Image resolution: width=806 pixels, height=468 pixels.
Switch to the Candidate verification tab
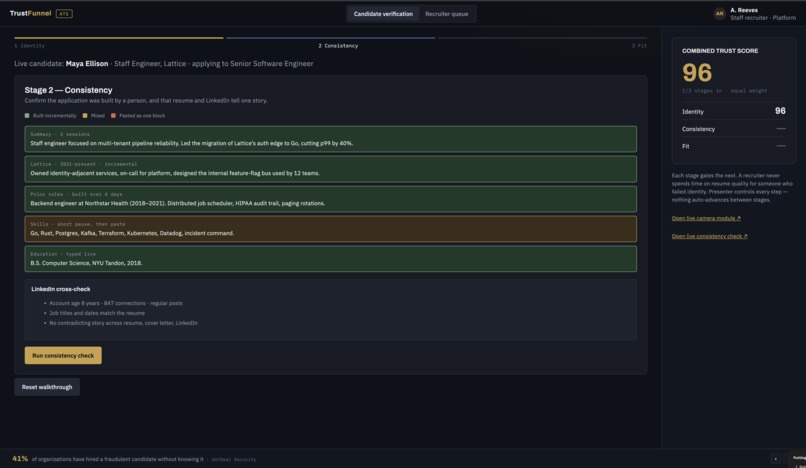[383, 14]
